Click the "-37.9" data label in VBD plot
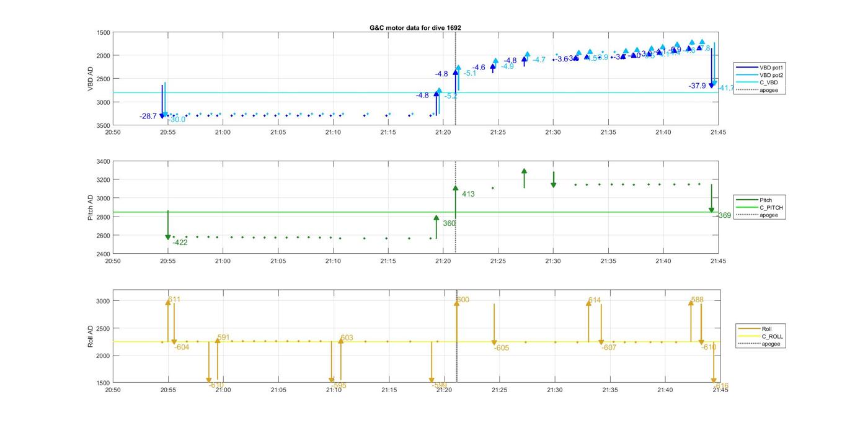This screenshot has height=430, width=868. coord(697,86)
